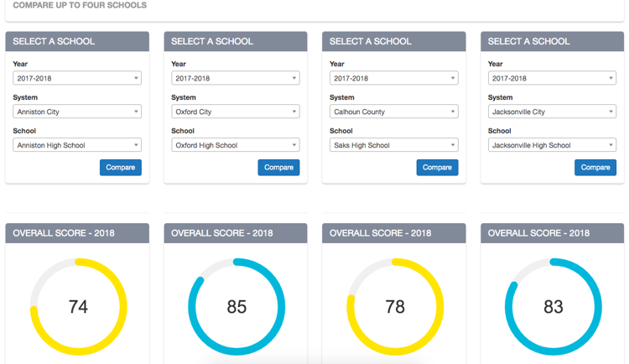Click Compare under Saks High School
629x364 pixels.
pyautogui.click(x=437, y=168)
